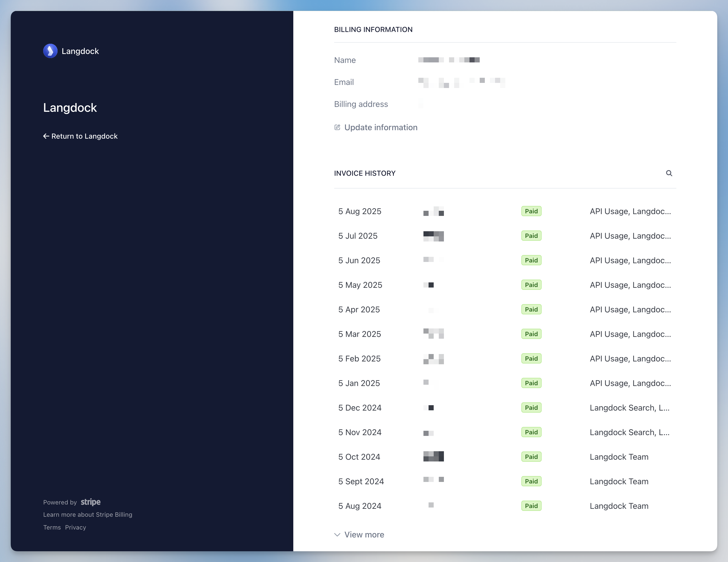The image size is (728, 562).
Task: Click Langdock Search description for 5 Nov 2024
Action: pos(630,432)
